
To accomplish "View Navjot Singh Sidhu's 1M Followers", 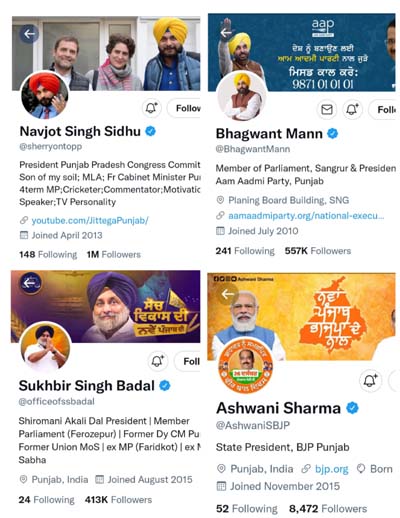I will 114,255.
